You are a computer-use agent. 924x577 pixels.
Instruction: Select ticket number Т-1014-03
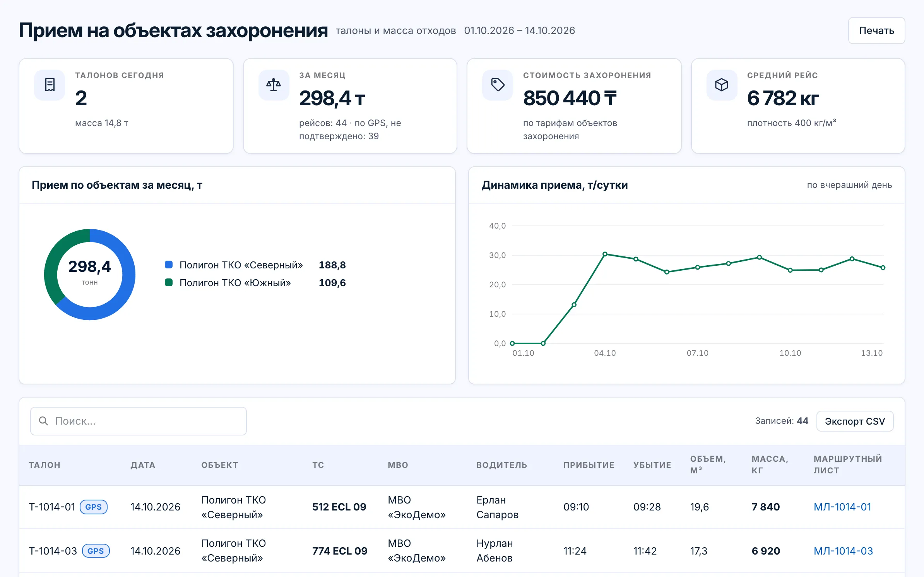(53, 551)
